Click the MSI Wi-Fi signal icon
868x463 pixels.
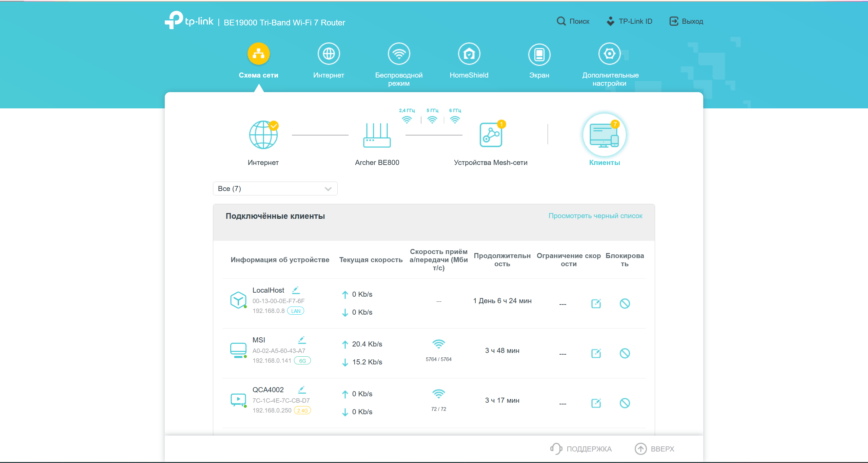click(x=439, y=344)
